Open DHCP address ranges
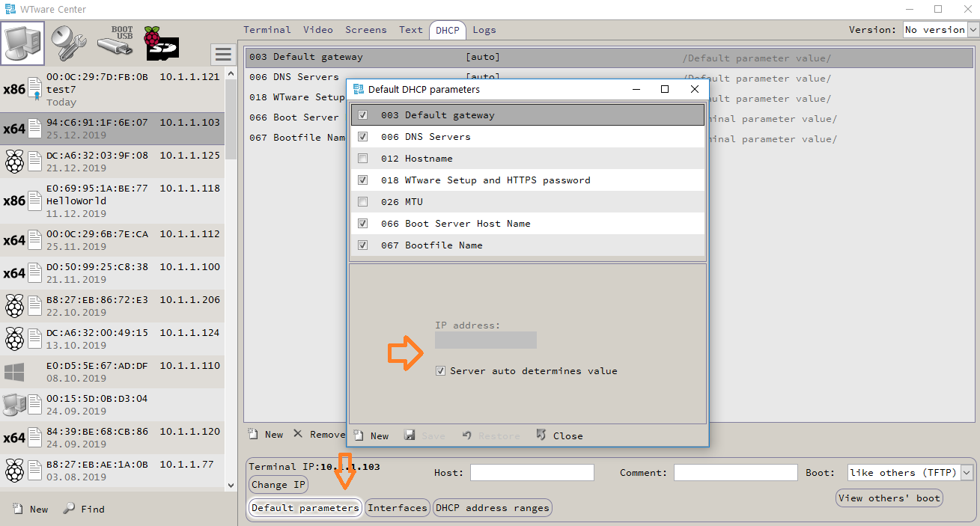 [x=492, y=508]
